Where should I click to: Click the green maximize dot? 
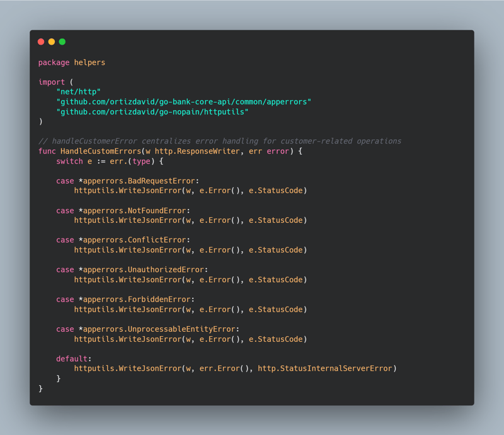pyautogui.click(x=62, y=42)
